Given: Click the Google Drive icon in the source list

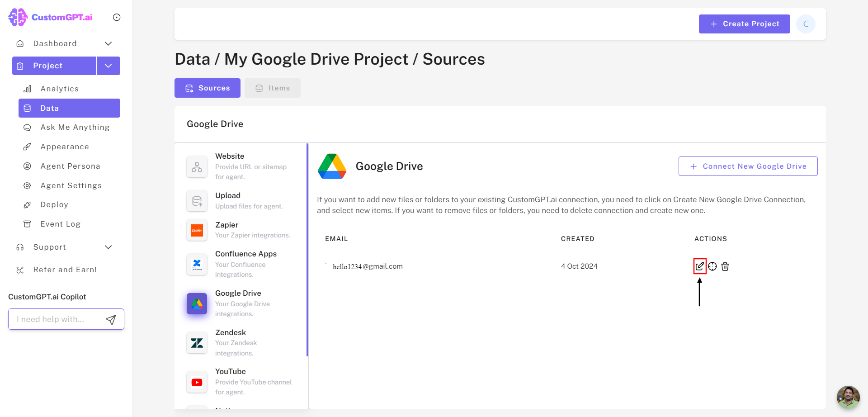Looking at the screenshot, I should [197, 304].
